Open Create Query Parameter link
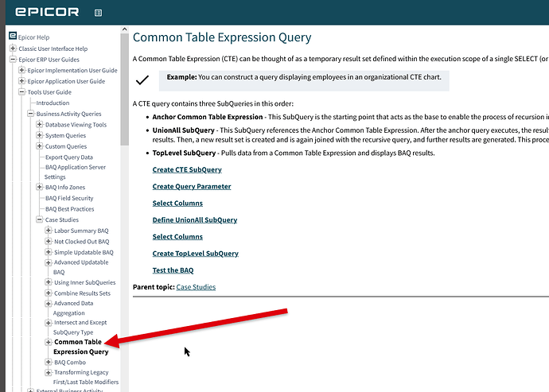 [x=192, y=187]
